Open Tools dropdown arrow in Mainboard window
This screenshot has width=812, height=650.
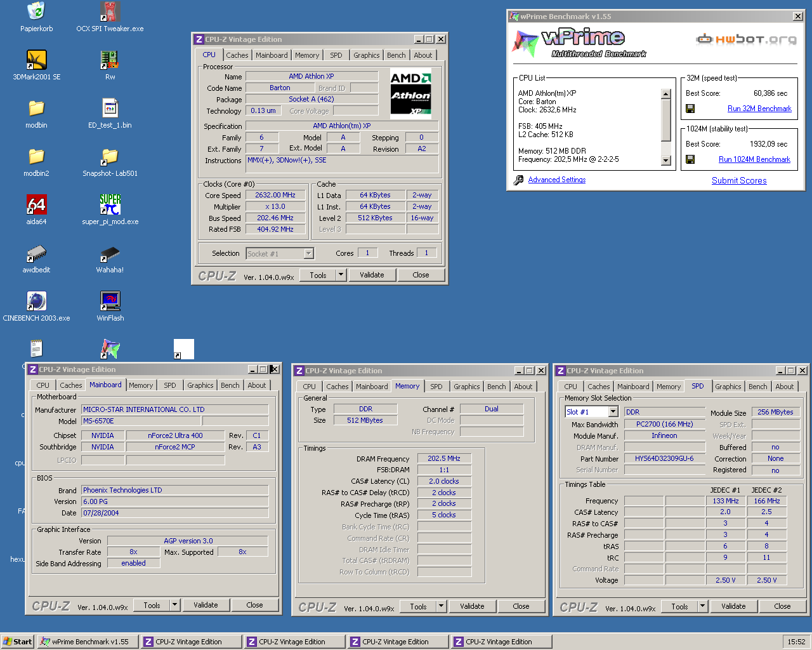(x=174, y=605)
